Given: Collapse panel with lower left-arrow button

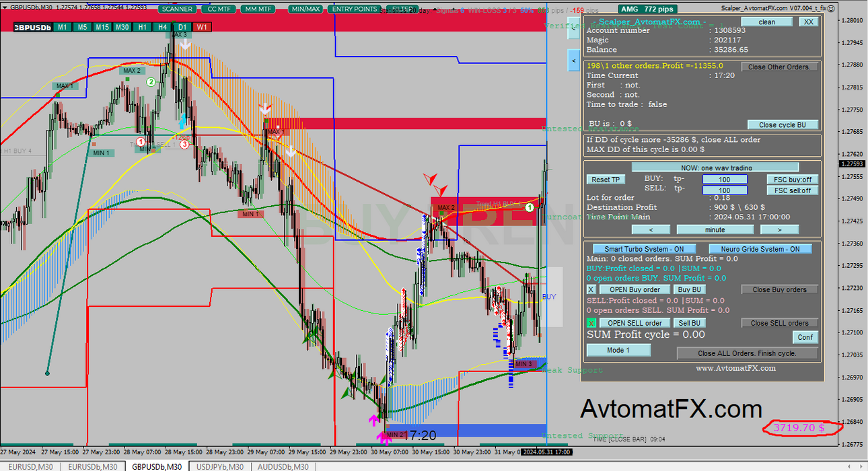Looking at the screenshot, I should coord(573,61).
